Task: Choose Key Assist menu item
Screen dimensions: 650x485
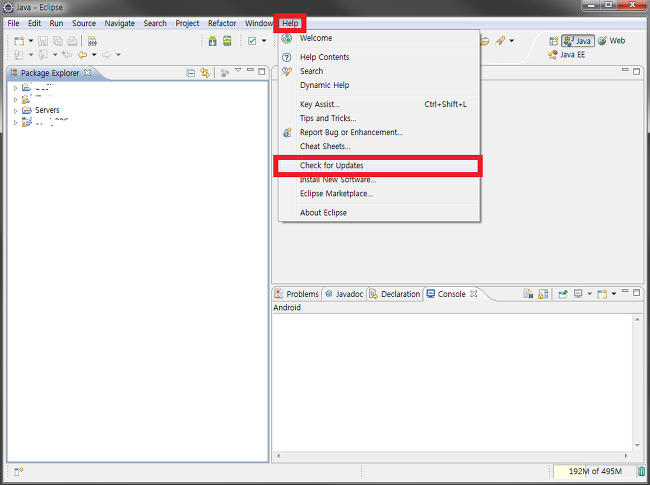Action: tap(379, 104)
